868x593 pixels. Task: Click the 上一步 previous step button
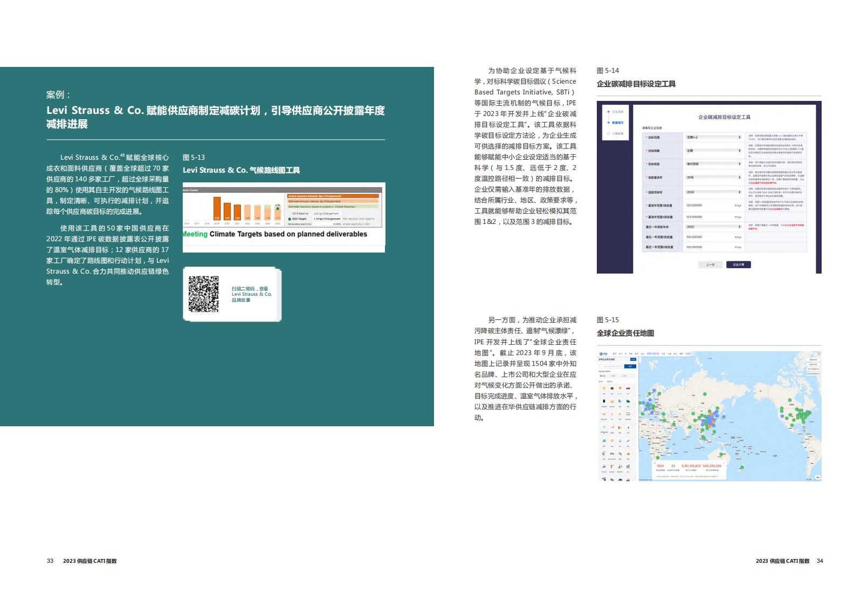[711, 265]
